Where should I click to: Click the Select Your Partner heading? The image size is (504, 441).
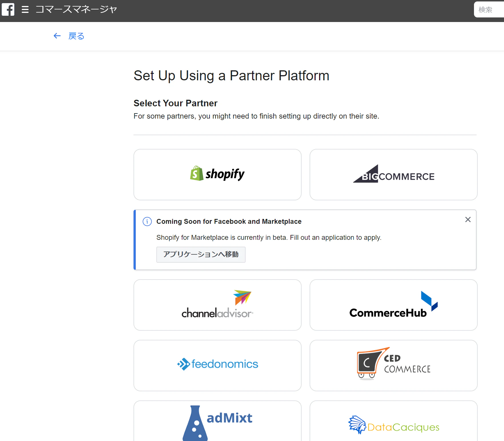click(176, 103)
